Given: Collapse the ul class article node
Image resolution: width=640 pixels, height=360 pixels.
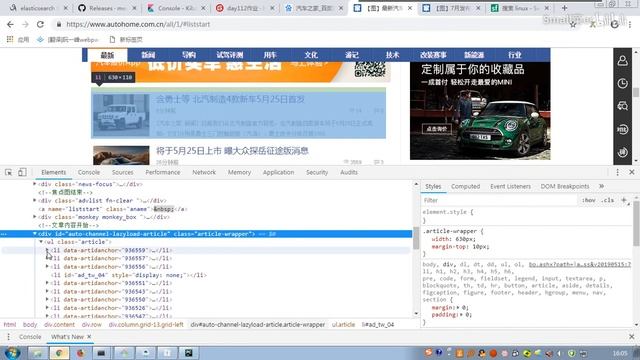Looking at the screenshot, I should tap(41, 242).
